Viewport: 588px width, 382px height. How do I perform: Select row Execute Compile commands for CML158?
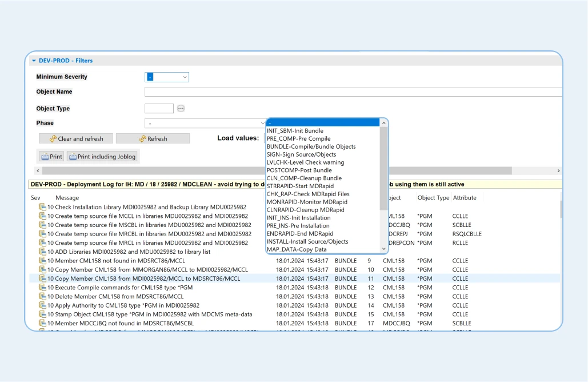(x=120, y=288)
